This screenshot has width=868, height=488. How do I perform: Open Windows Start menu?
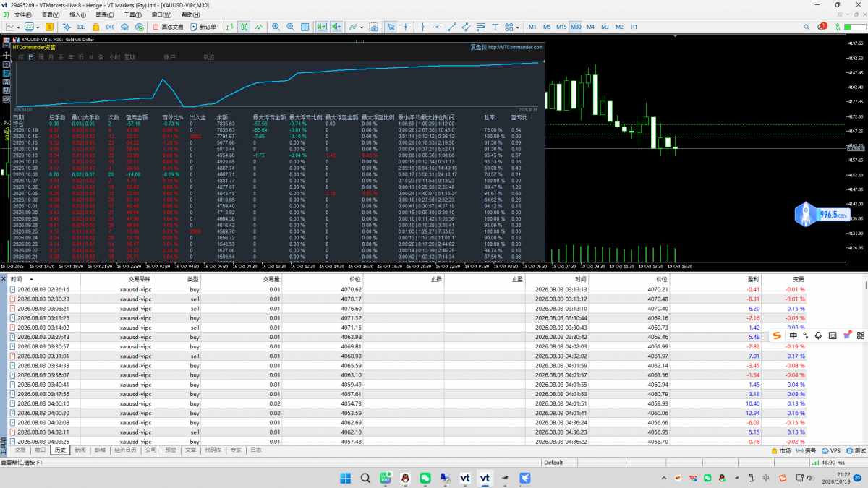(x=344, y=478)
